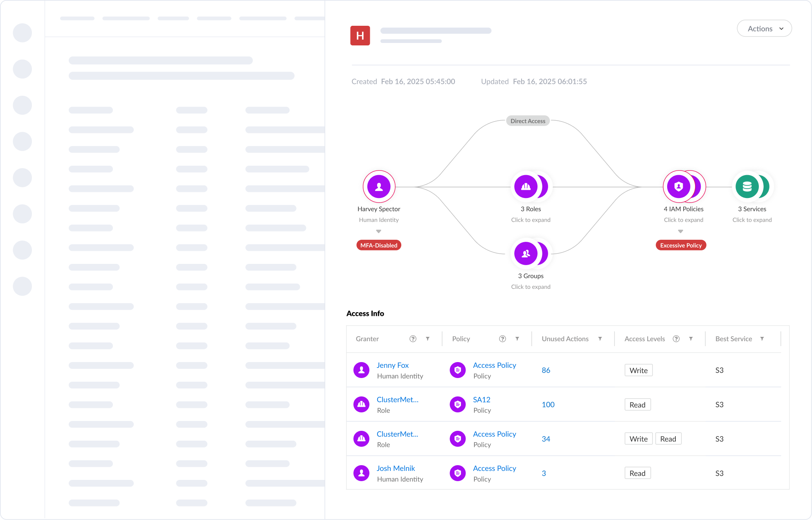Open the Granter column filter arrow

click(x=427, y=339)
